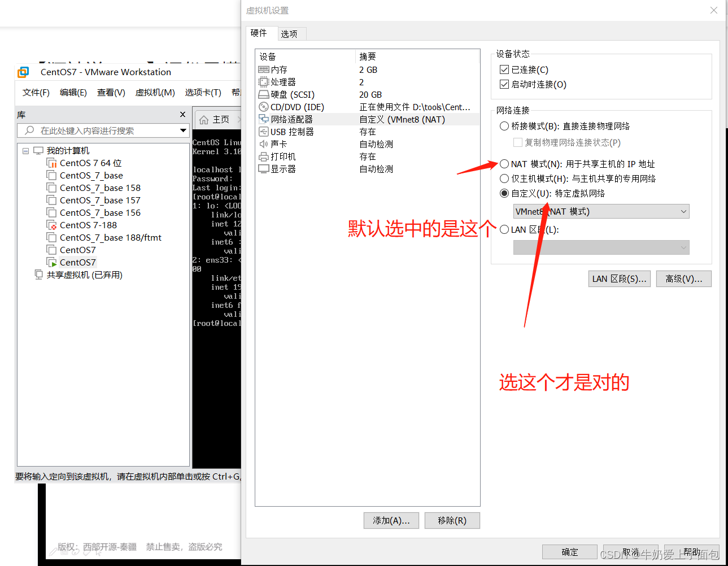The image size is (728, 566).
Task: Click the 取消 button
Action: click(631, 552)
